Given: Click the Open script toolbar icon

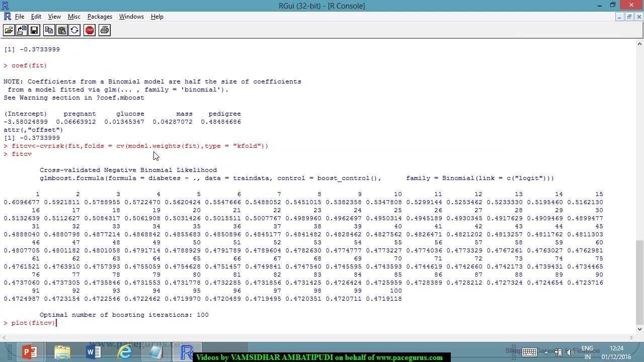Looking at the screenshot, I should point(9,30).
